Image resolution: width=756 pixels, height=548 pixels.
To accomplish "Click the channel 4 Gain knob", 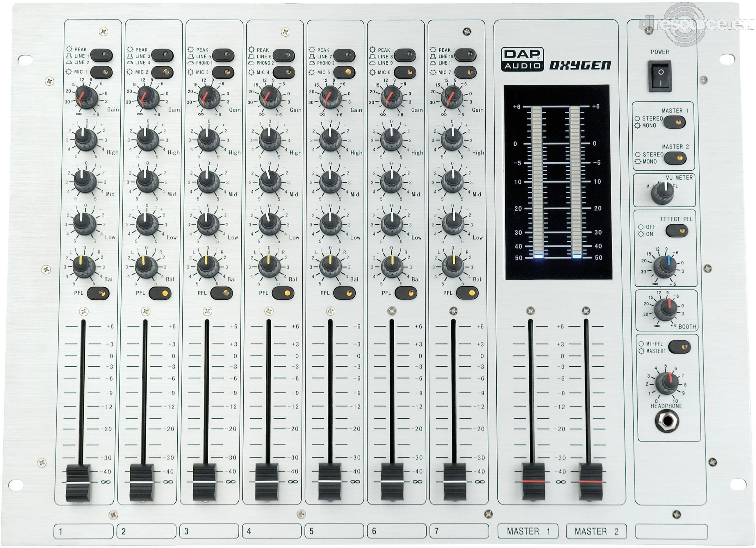I will point(270,97).
